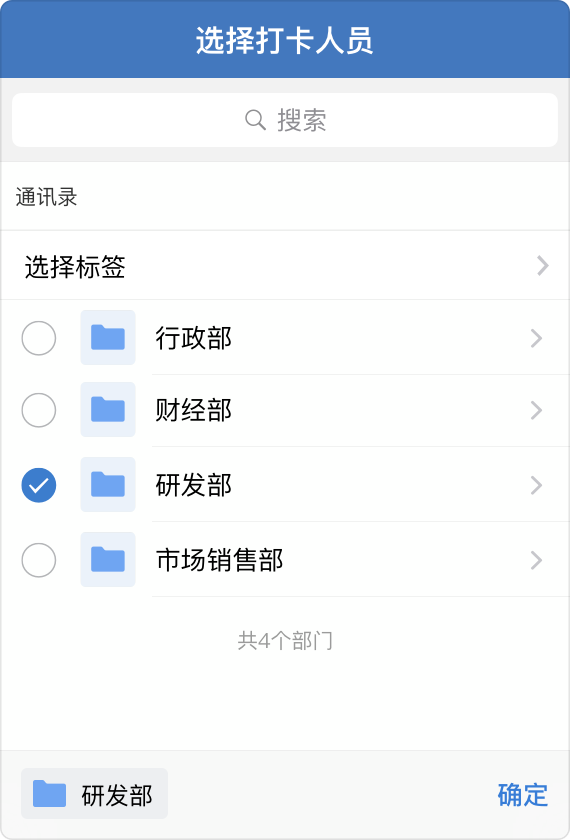Click folder icon in selected 研发部 chip
The height and width of the screenshot is (840, 570).
pyautogui.click(x=49, y=794)
